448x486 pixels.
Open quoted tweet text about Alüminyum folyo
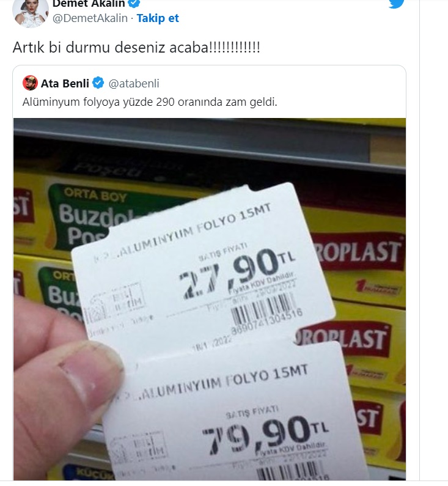pos(150,102)
